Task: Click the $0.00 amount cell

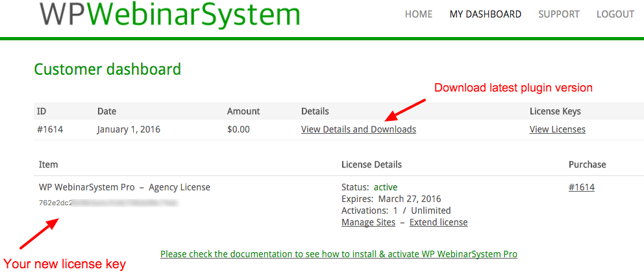Action: point(238,129)
